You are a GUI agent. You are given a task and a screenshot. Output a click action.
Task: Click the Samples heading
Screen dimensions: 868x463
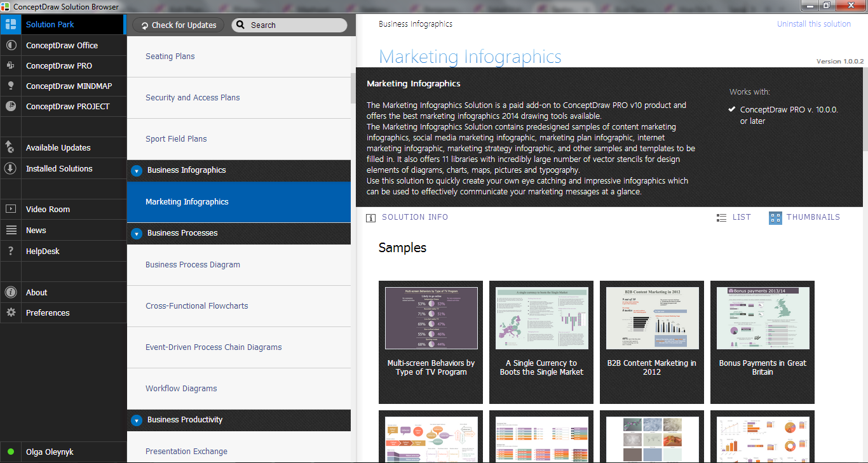402,248
